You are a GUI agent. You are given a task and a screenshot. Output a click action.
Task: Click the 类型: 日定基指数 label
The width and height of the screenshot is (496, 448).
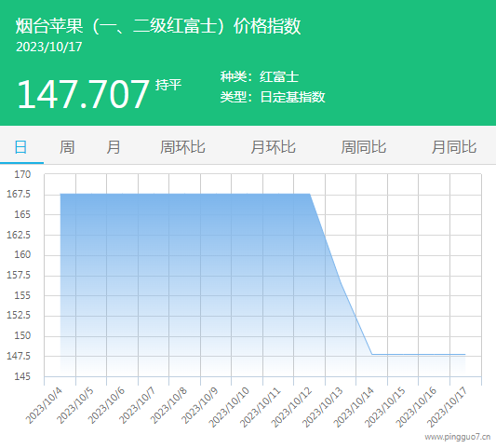(x=273, y=97)
